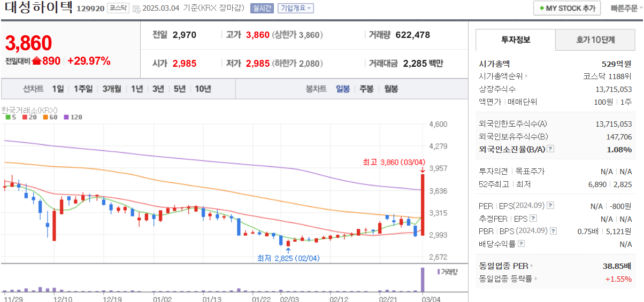Open help icon beside 추정PER EPS
This screenshot has width=644, height=302.
[533, 218]
